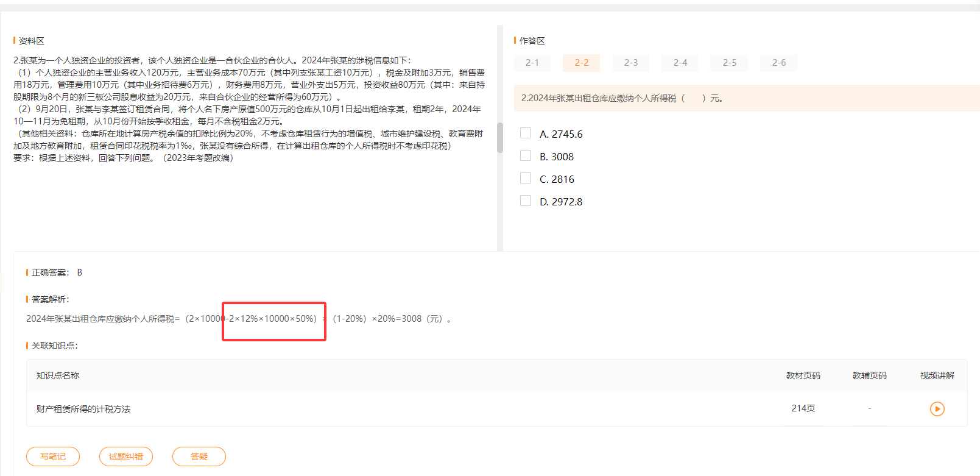Check option A. 2745.6
Screen dimensions: 980x476
click(x=526, y=133)
